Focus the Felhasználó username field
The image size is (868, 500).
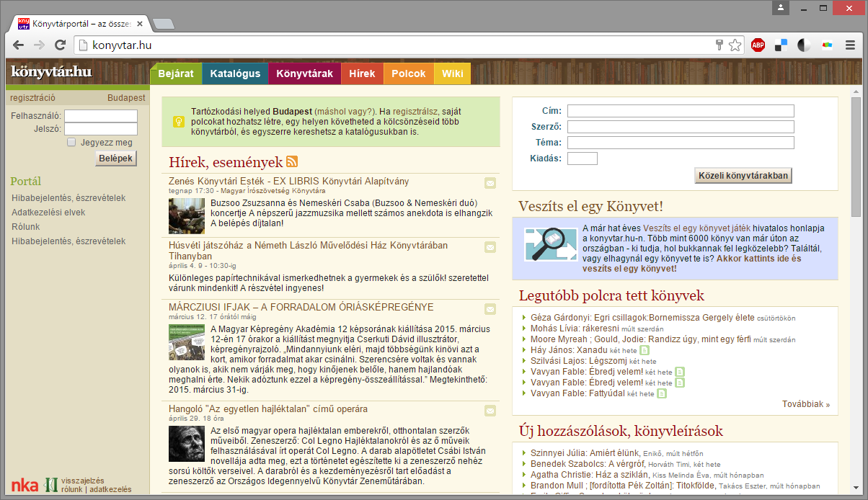pos(101,116)
